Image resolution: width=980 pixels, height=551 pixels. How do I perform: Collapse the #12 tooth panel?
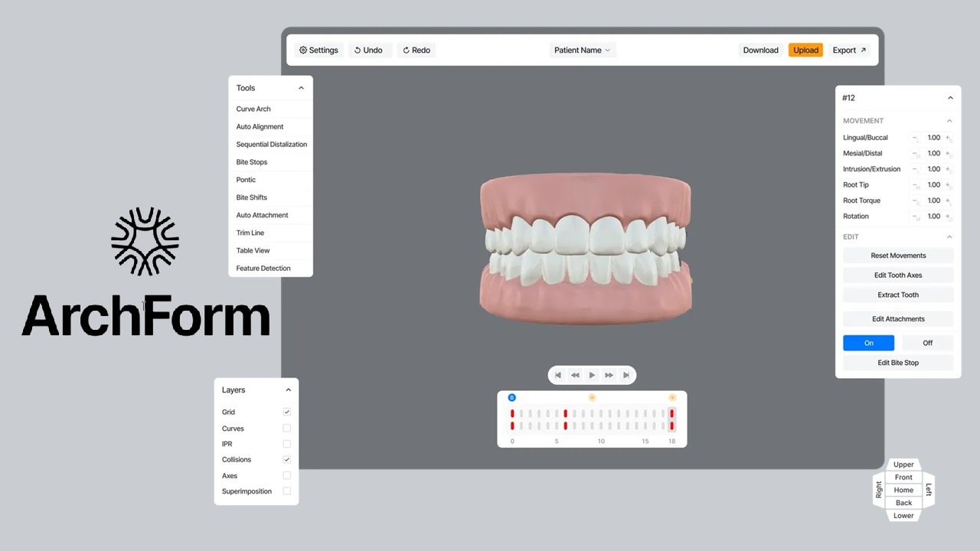point(950,98)
